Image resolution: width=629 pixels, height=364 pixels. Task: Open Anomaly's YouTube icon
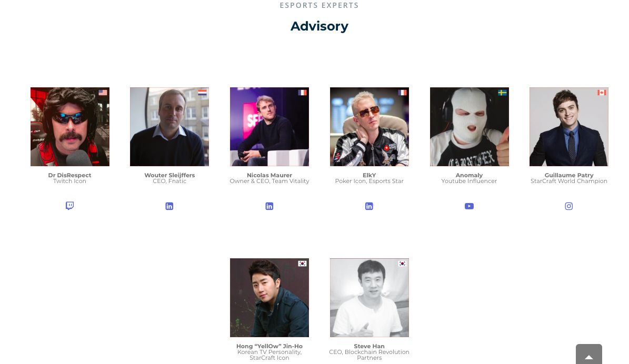click(x=469, y=206)
